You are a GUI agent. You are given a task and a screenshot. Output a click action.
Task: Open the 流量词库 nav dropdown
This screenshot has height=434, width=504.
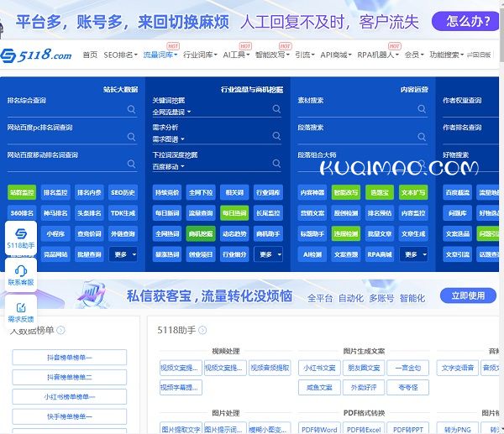[160, 55]
